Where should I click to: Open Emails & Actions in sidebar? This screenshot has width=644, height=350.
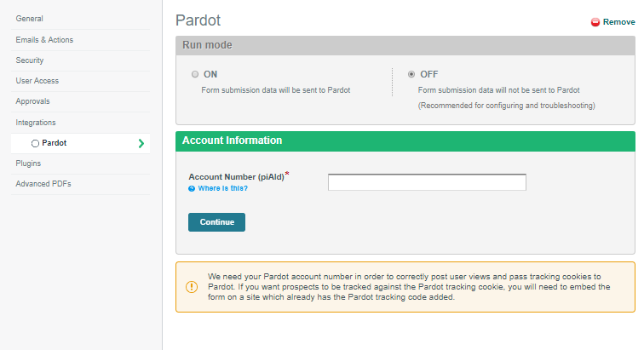click(44, 40)
